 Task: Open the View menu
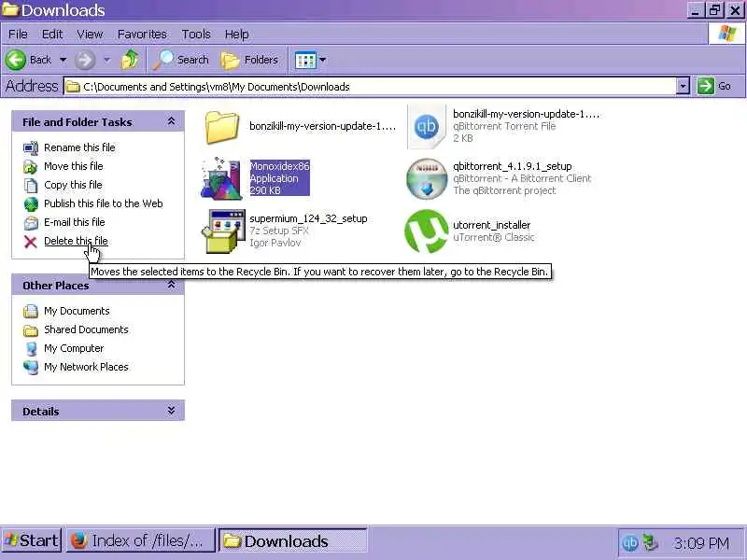(x=90, y=35)
